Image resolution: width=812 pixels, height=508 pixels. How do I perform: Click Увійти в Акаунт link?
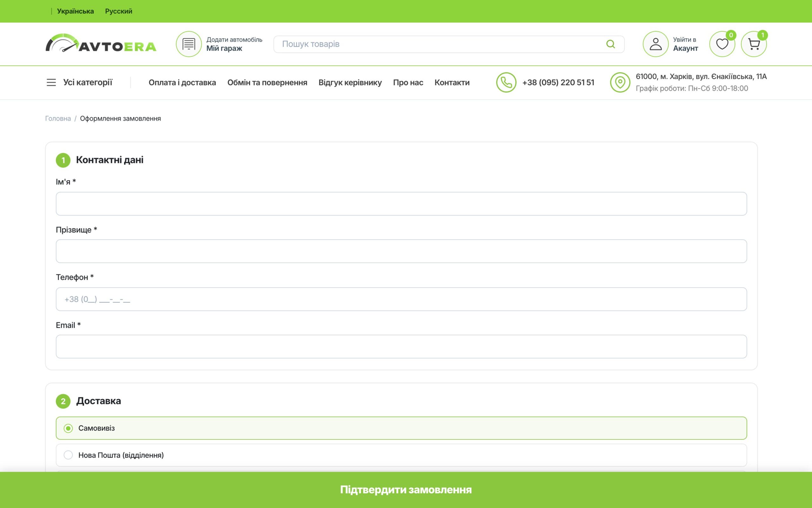tap(685, 44)
